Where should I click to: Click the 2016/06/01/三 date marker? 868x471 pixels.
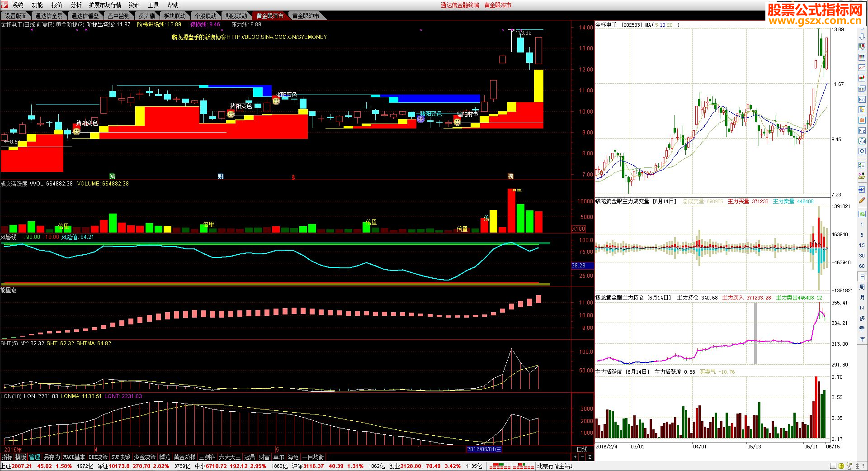484,449
